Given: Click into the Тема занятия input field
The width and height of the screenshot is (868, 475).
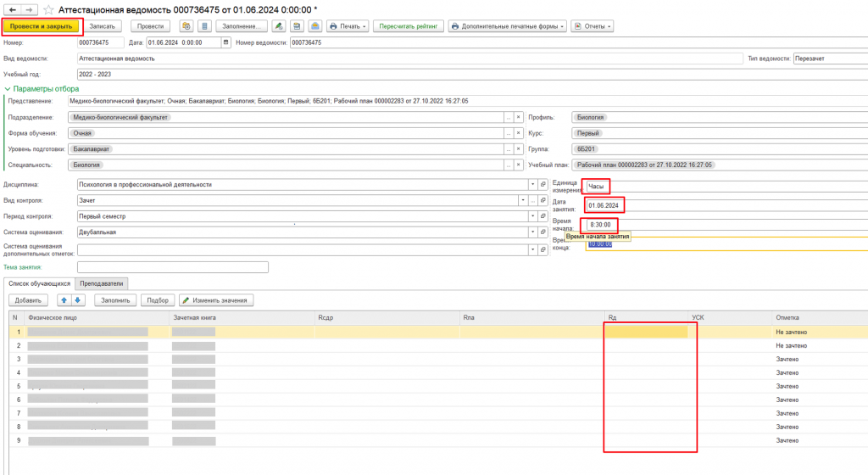Looking at the screenshot, I should [x=172, y=267].
